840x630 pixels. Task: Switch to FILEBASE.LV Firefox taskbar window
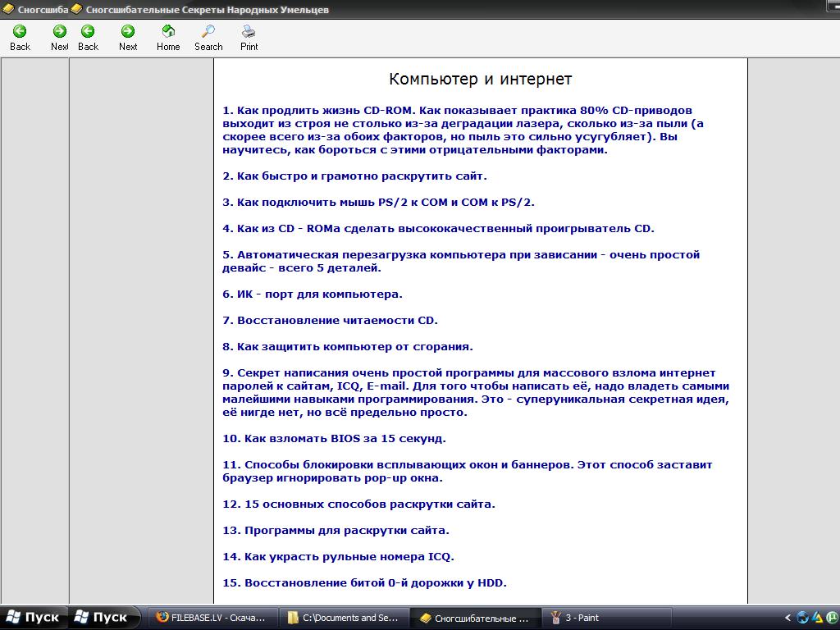click(212, 618)
